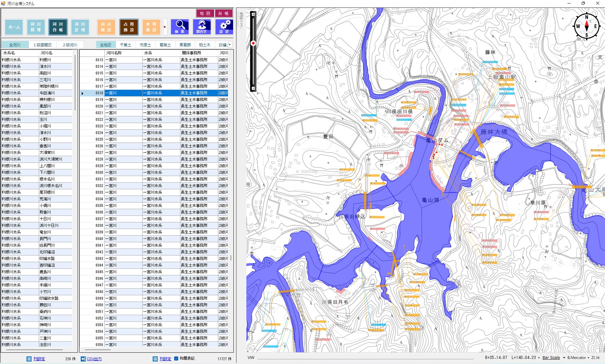Select table row number 8356
The image size is (605, 364).
click(x=154, y=344)
